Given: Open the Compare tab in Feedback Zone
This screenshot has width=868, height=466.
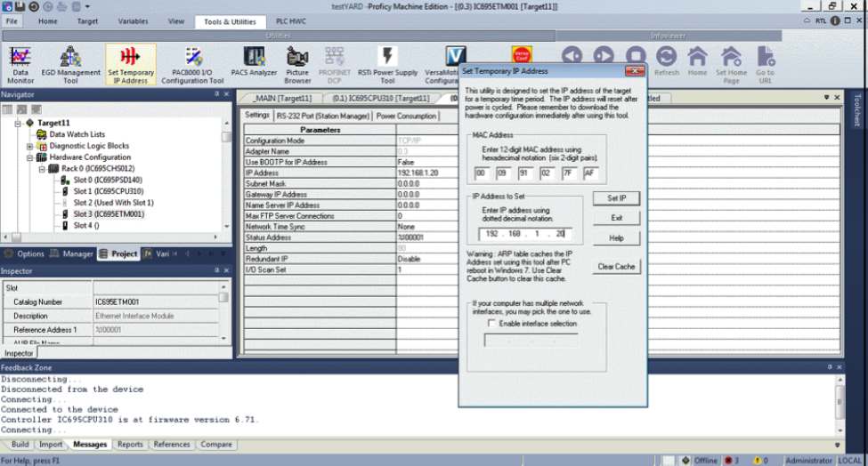Looking at the screenshot, I should [216, 445].
